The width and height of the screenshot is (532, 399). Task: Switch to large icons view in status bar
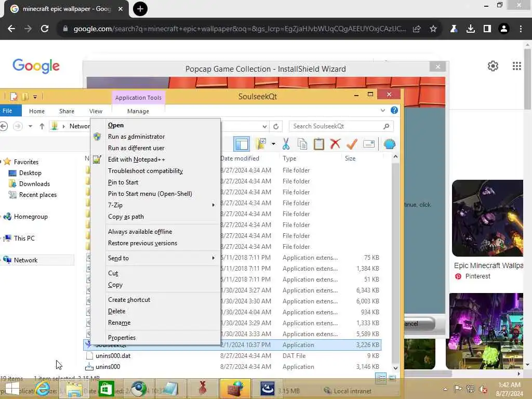[392, 378]
